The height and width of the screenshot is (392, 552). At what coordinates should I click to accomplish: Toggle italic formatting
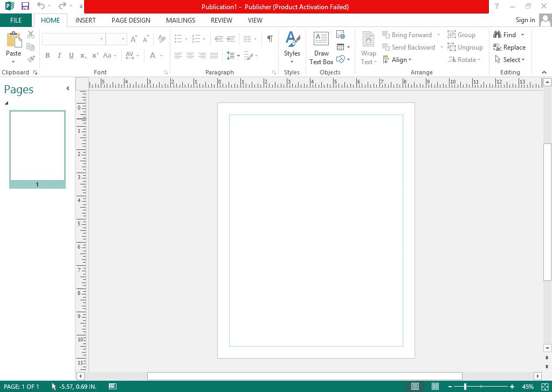(59, 56)
